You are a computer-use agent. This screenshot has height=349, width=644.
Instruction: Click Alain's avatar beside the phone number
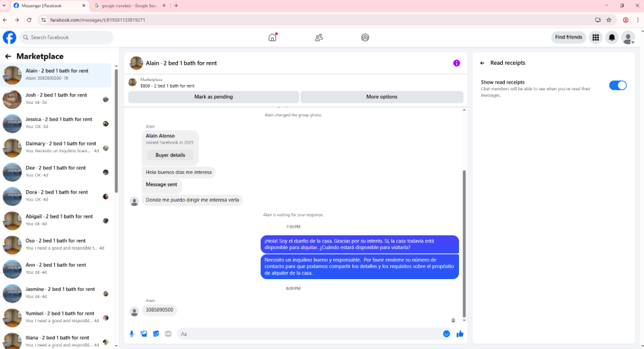[x=134, y=312]
